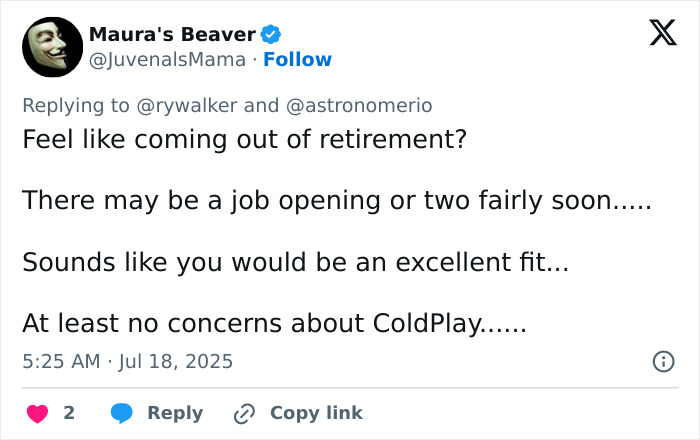Click the "job opening or two" sentence
The width and height of the screenshot is (700, 440).
click(336, 200)
